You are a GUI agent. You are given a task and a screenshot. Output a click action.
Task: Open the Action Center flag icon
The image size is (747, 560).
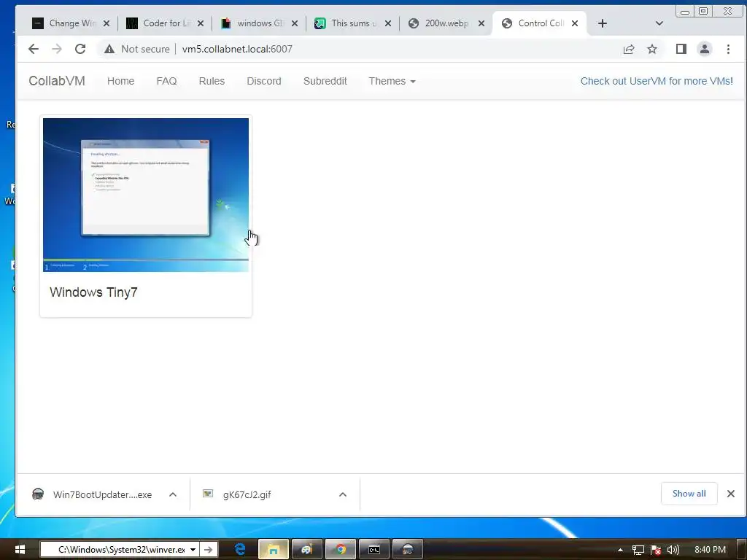tap(656, 550)
